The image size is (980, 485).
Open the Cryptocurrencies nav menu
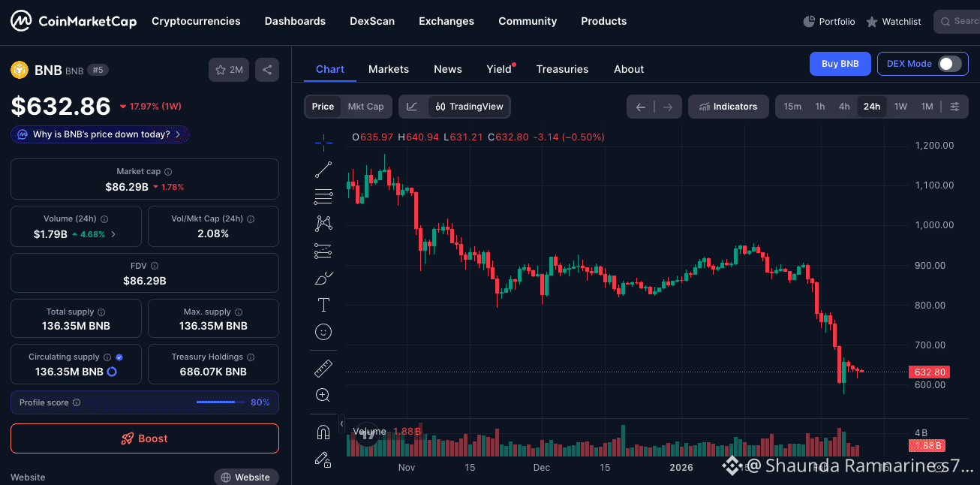click(x=196, y=21)
